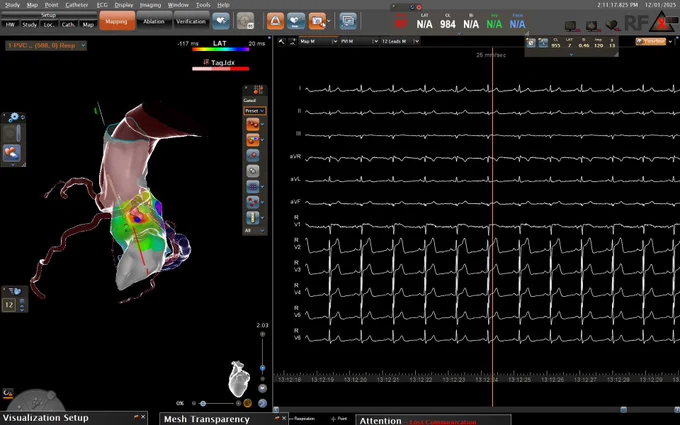This screenshot has width=680, height=425.
Task: Switch to the Mapping phase tab
Action: coord(116,21)
